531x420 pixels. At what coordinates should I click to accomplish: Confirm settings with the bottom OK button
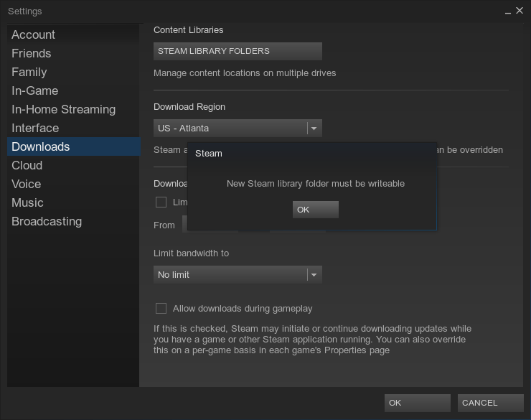(x=417, y=403)
